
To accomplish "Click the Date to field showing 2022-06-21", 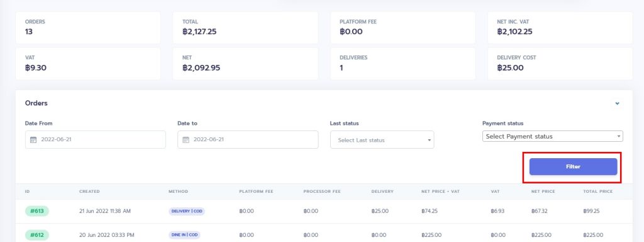I will (248, 139).
